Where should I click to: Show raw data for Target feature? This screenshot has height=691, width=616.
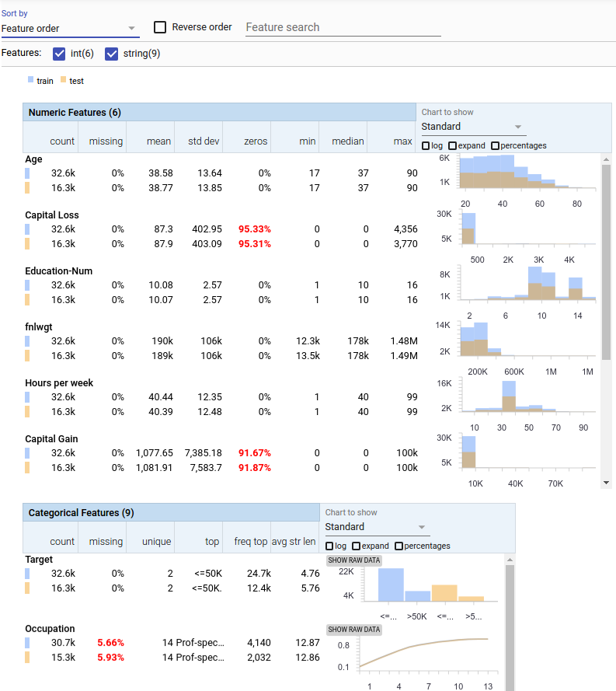[354, 560]
